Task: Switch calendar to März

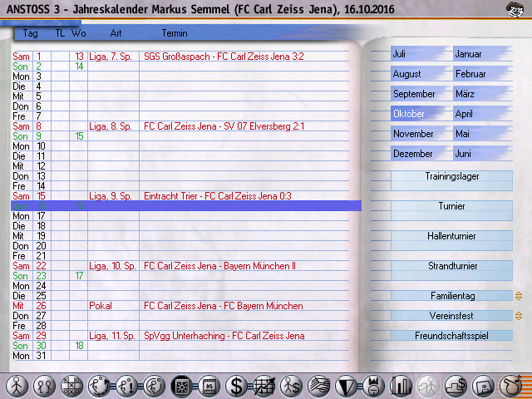Action: point(482,94)
